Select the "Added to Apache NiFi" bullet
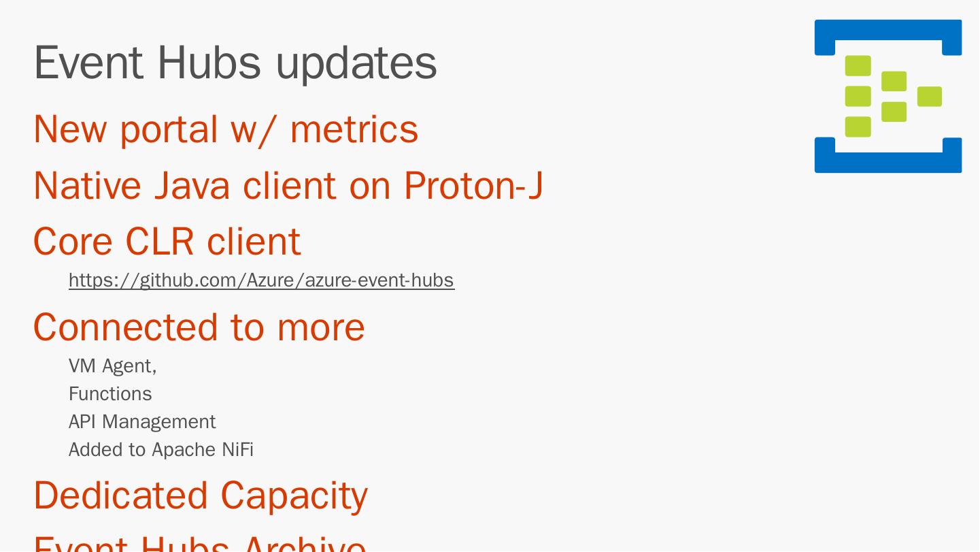Screen dimensions: 980x552 coord(160,450)
